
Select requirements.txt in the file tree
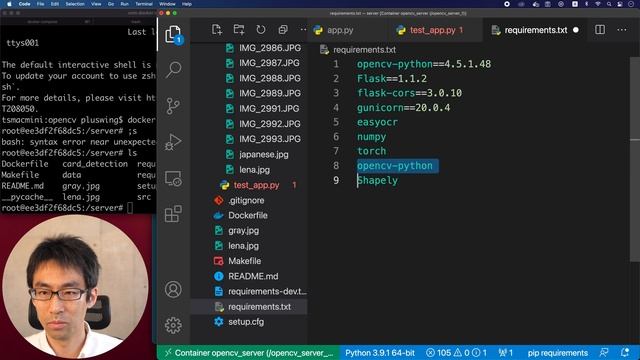(259, 307)
